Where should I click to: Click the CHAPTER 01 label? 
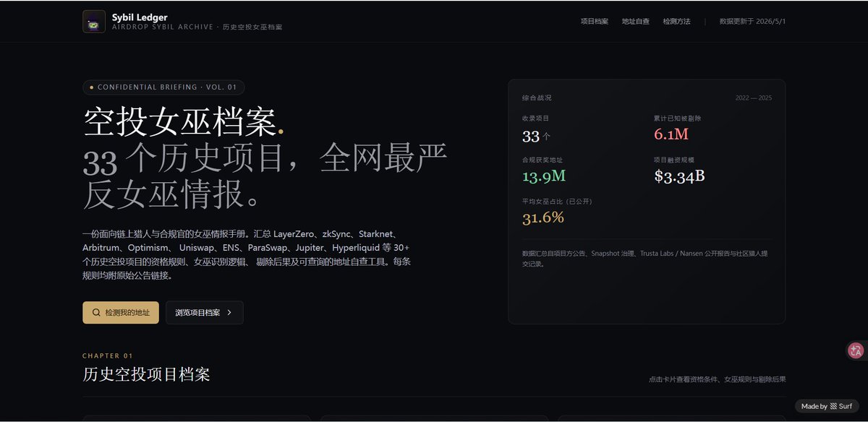click(108, 356)
